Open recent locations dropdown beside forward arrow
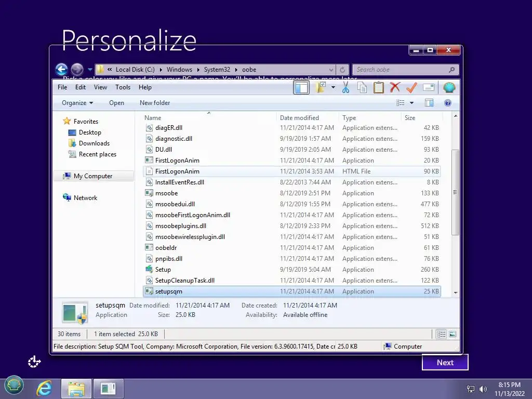Viewport: 532px width, 399px height. [90, 70]
